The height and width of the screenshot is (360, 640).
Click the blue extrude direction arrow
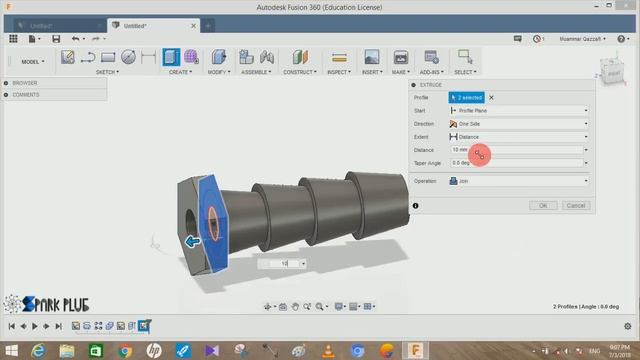[x=193, y=242]
